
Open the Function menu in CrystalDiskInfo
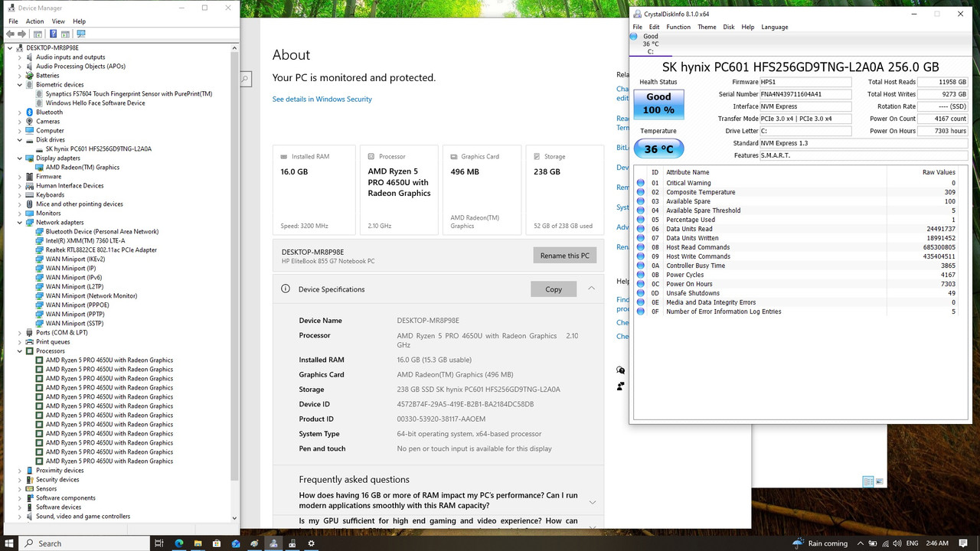tap(678, 27)
